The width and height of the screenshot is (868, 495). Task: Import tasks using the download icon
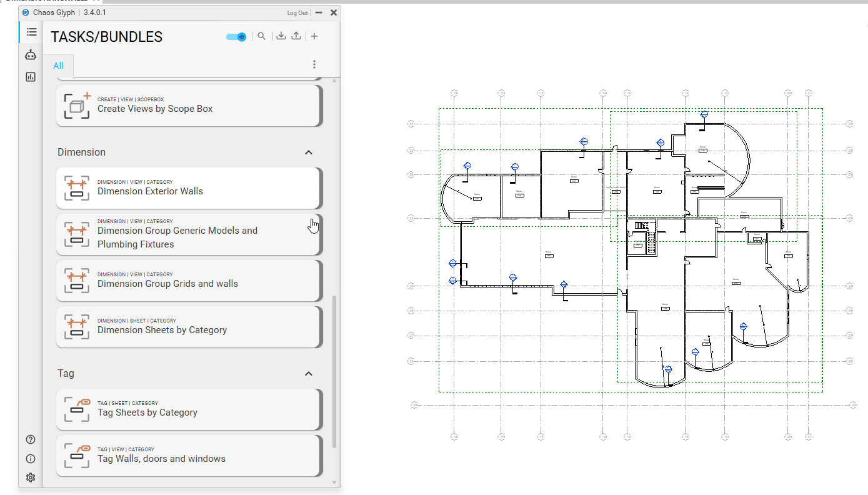(x=281, y=36)
